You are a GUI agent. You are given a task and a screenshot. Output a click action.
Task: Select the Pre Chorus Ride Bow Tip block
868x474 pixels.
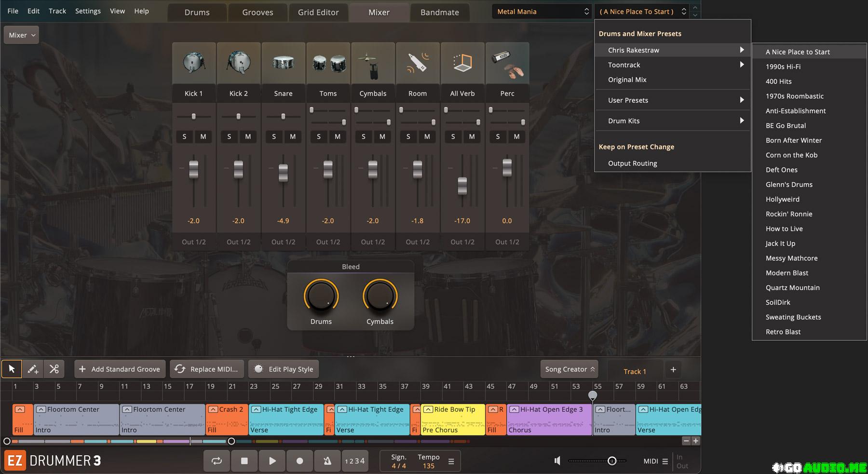pos(453,420)
